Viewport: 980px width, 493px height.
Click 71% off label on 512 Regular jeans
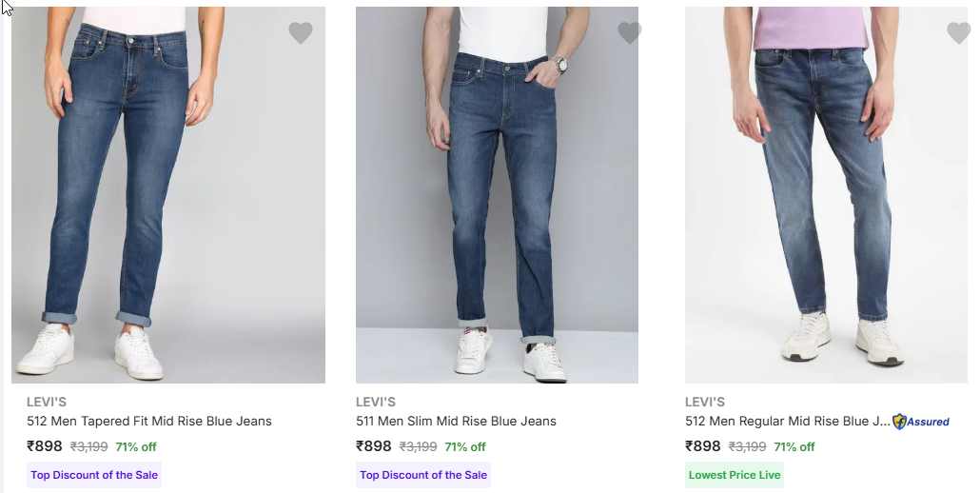(x=794, y=447)
